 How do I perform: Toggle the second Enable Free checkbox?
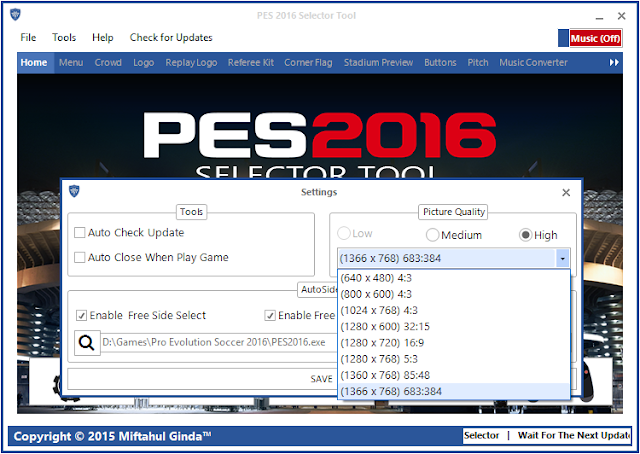[x=270, y=316]
